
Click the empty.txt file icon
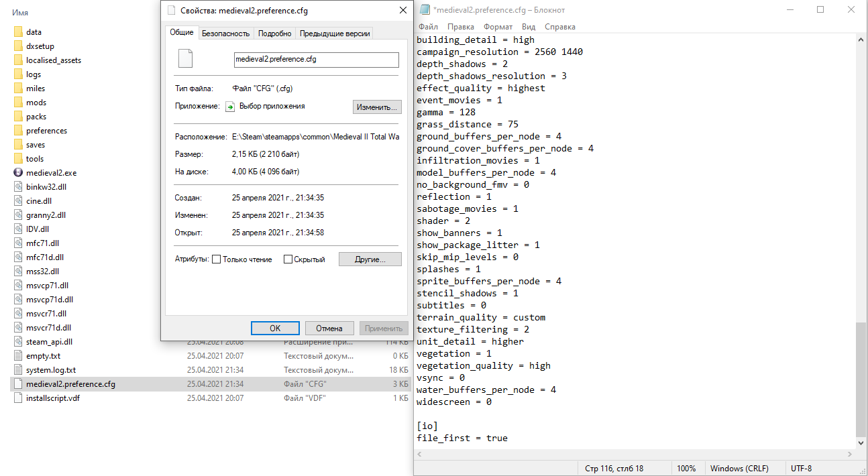18,355
